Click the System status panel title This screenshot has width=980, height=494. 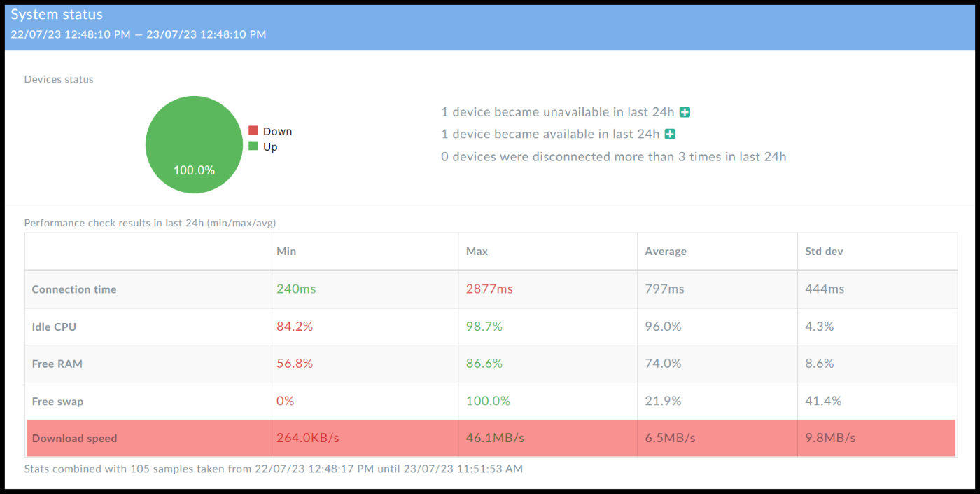click(x=57, y=15)
